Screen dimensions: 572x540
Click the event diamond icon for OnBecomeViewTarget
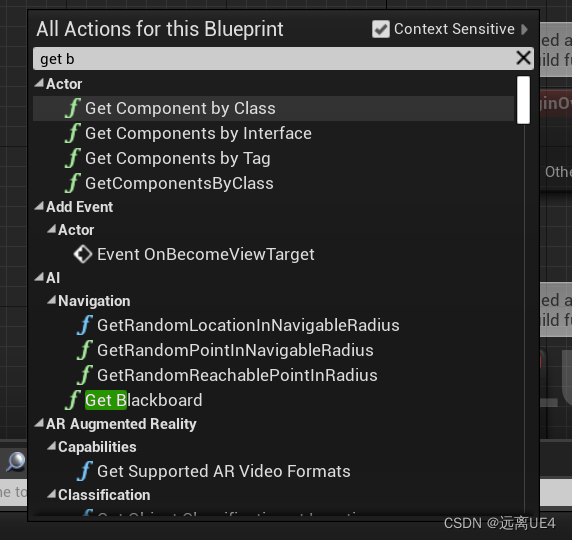click(x=83, y=254)
